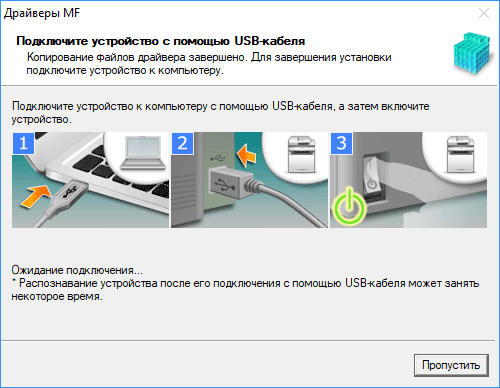The height and width of the screenshot is (388, 500).
Task: Click the orange arrow pointing to laptop USB plug
Action: [x=36, y=196]
